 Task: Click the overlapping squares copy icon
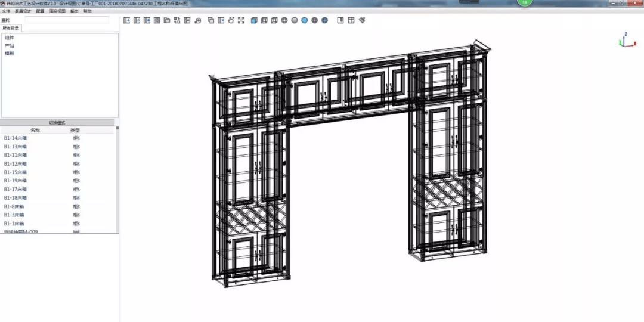(x=210, y=20)
